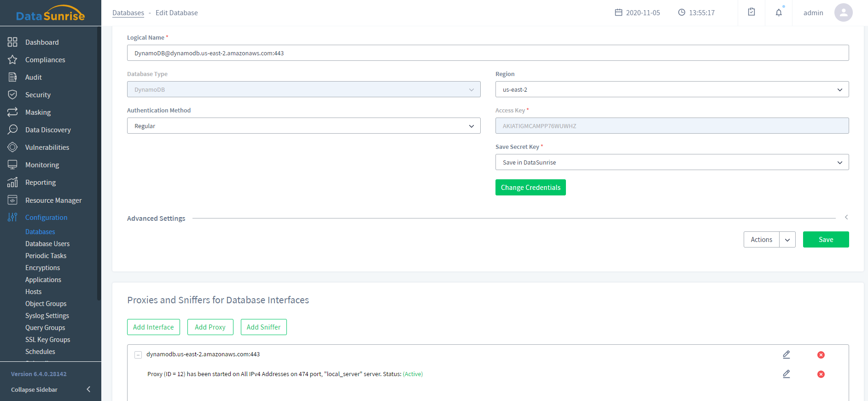Click the admin user avatar icon
Viewport: 868px width, 401px height.
tap(843, 12)
